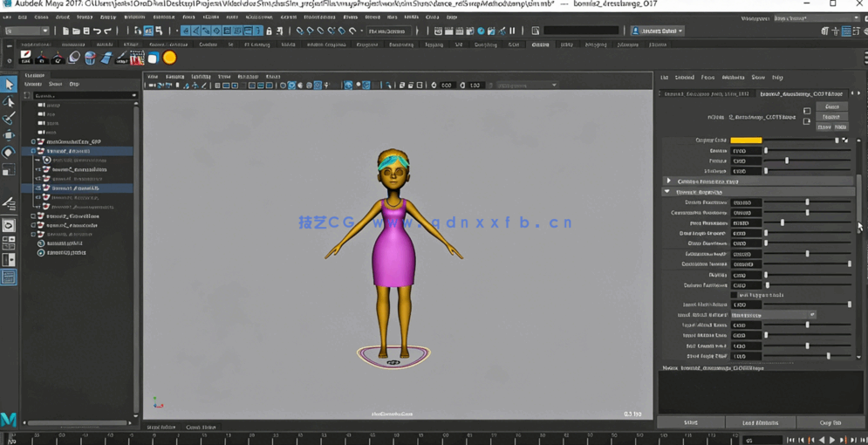868x445 pixels.
Task: Choose the Paint Selection brush tool
Action: click(x=9, y=118)
